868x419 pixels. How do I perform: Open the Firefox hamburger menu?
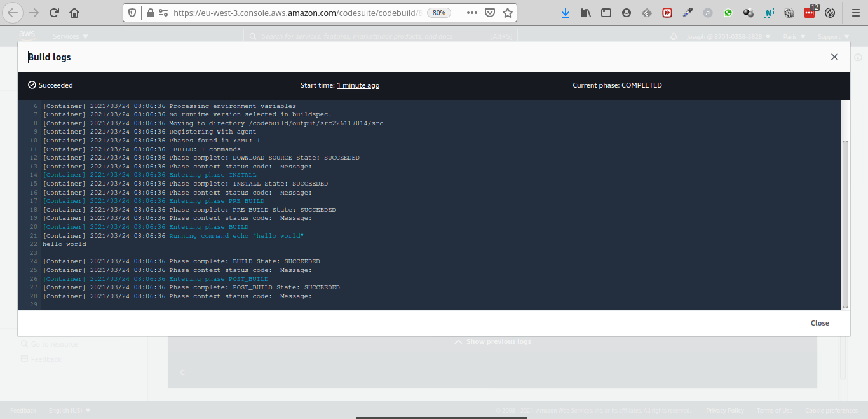853,13
